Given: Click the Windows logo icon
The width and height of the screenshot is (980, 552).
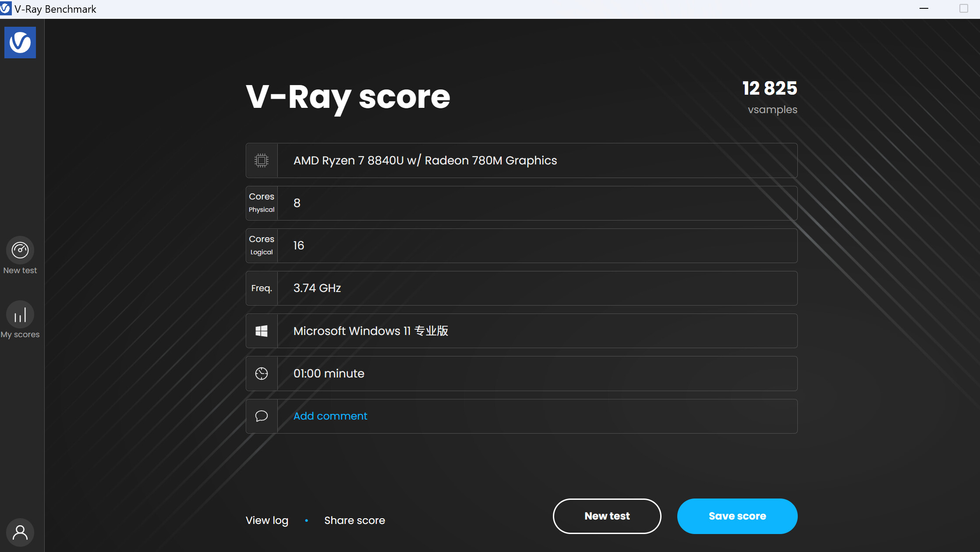Looking at the screenshot, I should (262, 331).
